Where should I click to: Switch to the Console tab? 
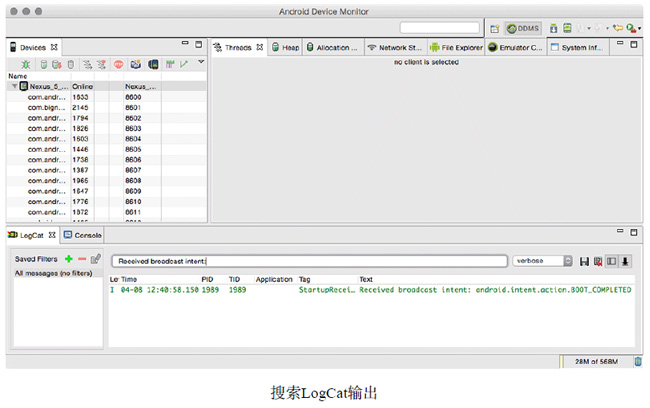tap(83, 235)
